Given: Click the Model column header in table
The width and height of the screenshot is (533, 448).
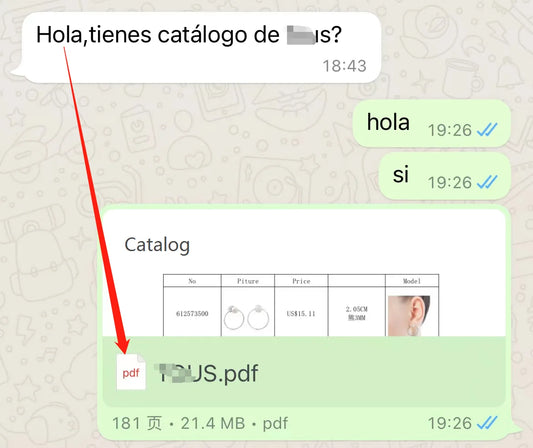Looking at the screenshot, I should click(x=412, y=281).
